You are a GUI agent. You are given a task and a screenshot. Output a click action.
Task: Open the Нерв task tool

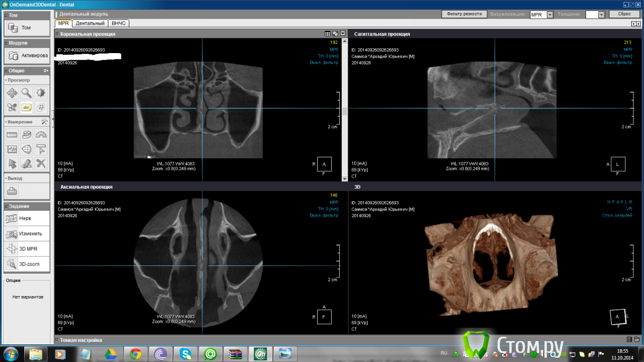click(x=27, y=218)
